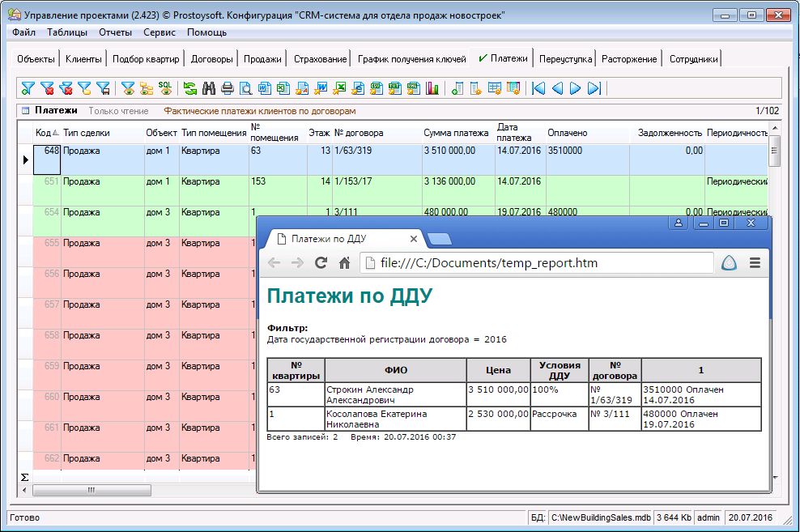Viewport: 800px width, 532px height.
Task: Switch to the 'Договоры' tab
Action: (x=212, y=59)
